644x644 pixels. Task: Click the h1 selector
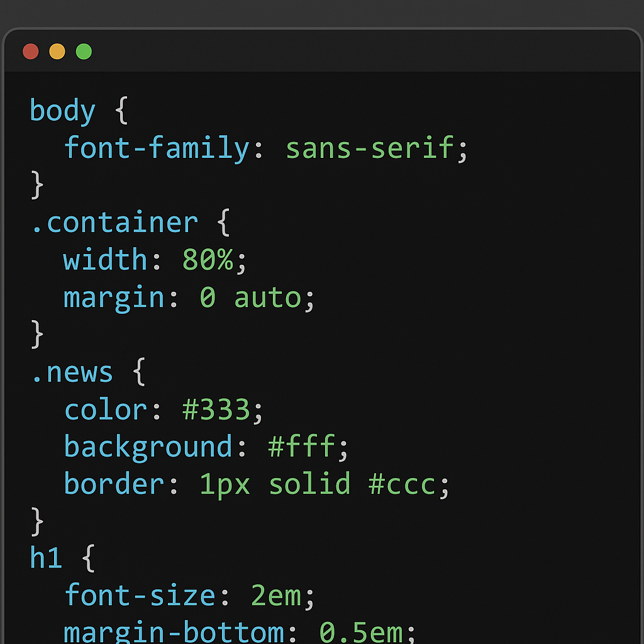click(46, 558)
